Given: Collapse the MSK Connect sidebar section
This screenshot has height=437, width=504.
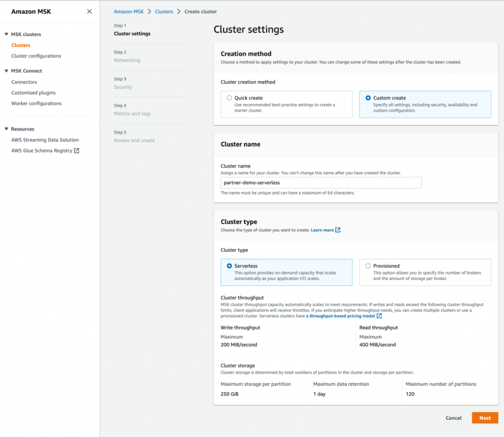Looking at the screenshot, I should [5, 70].
